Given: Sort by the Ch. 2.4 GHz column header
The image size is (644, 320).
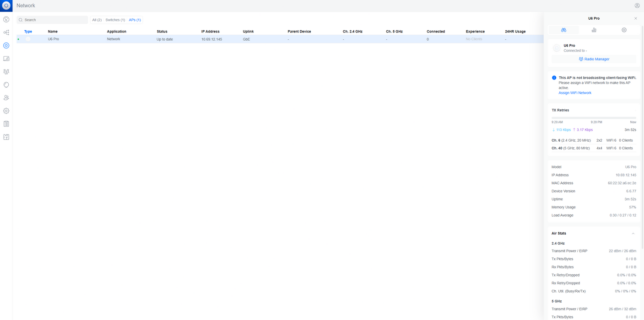Looking at the screenshot, I should pos(352,32).
